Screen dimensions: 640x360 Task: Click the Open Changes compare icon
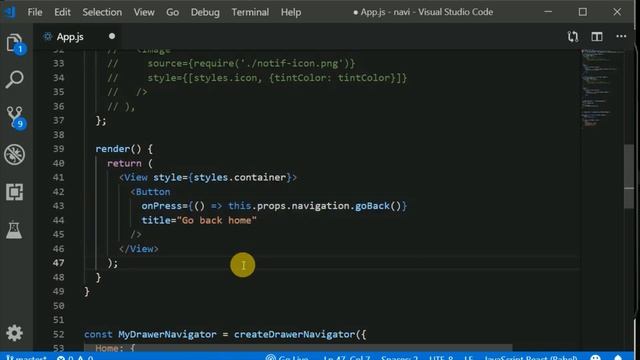point(573,37)
